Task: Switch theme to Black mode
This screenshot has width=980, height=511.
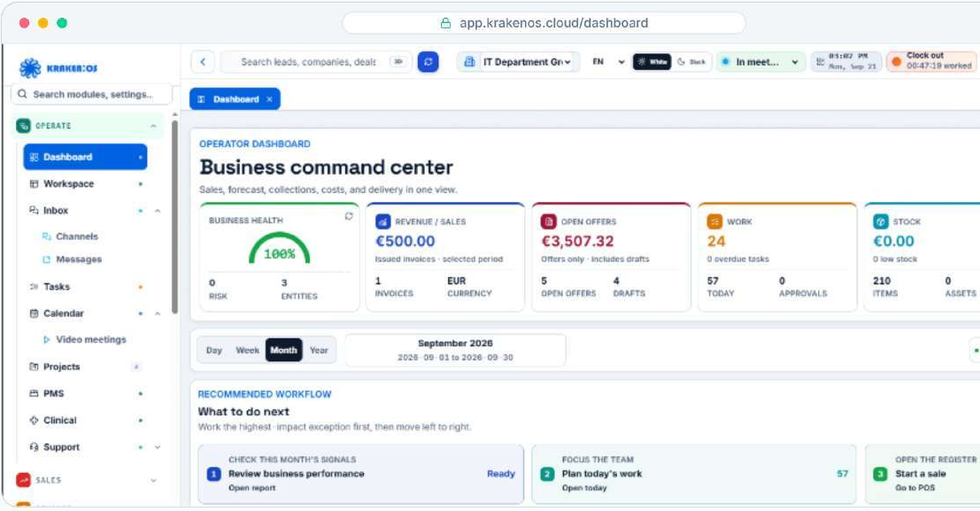Action: [691, 62]
